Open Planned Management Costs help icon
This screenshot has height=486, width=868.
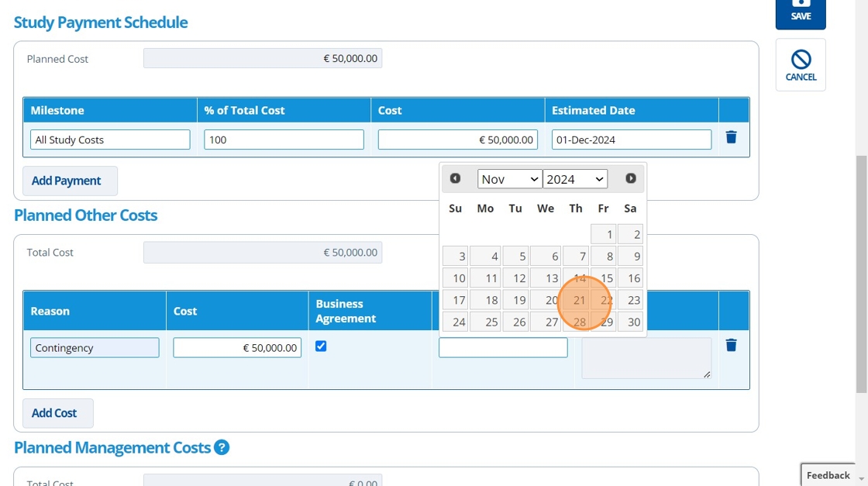222,447
